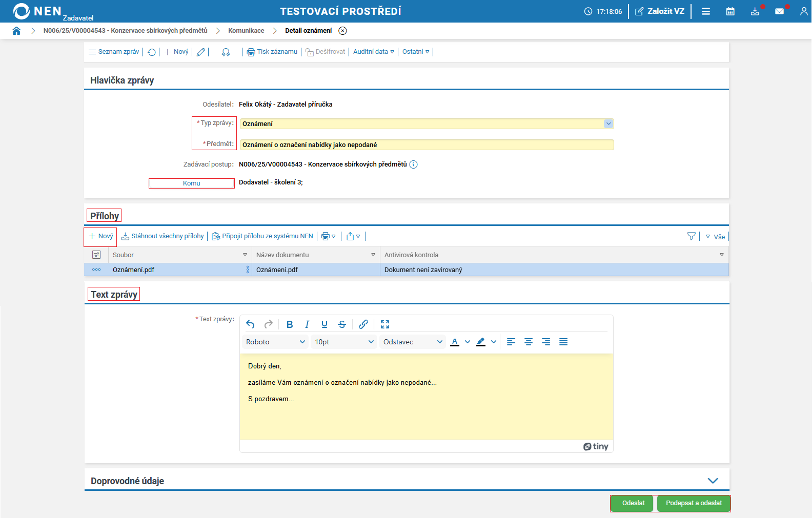Click the Komu recipient button

192,183
